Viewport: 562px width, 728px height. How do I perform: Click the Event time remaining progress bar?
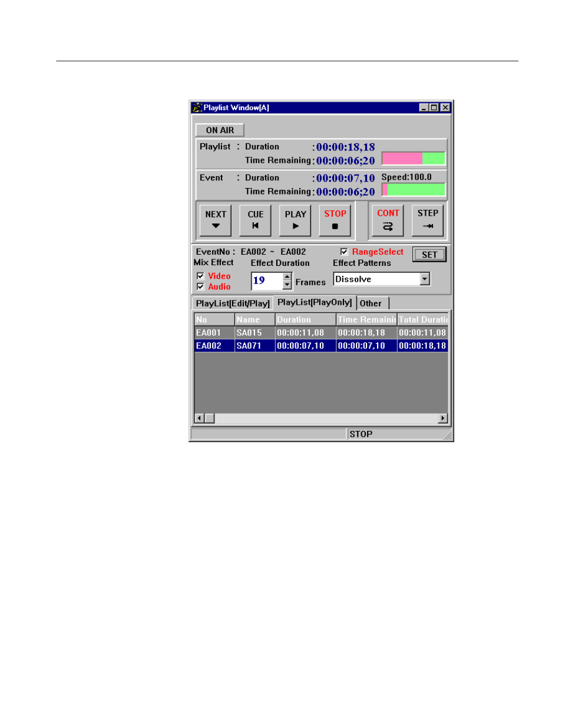pos(414,189)
